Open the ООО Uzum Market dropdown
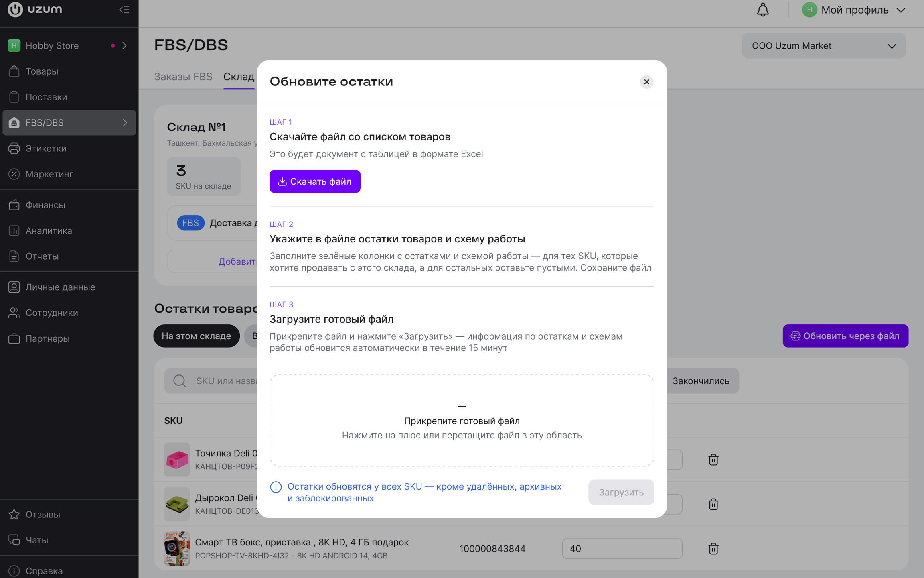 pyautogui.click(x=824, y=45)
